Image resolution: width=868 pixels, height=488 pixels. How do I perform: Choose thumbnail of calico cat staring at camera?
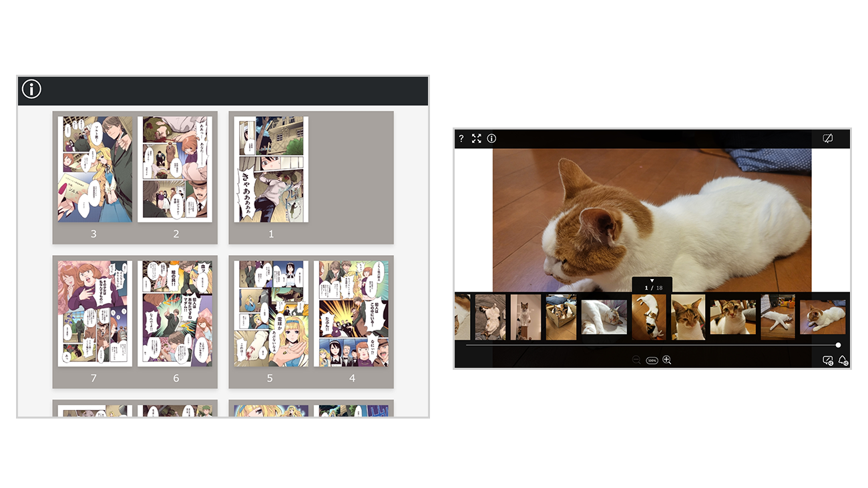pos(733,317)
